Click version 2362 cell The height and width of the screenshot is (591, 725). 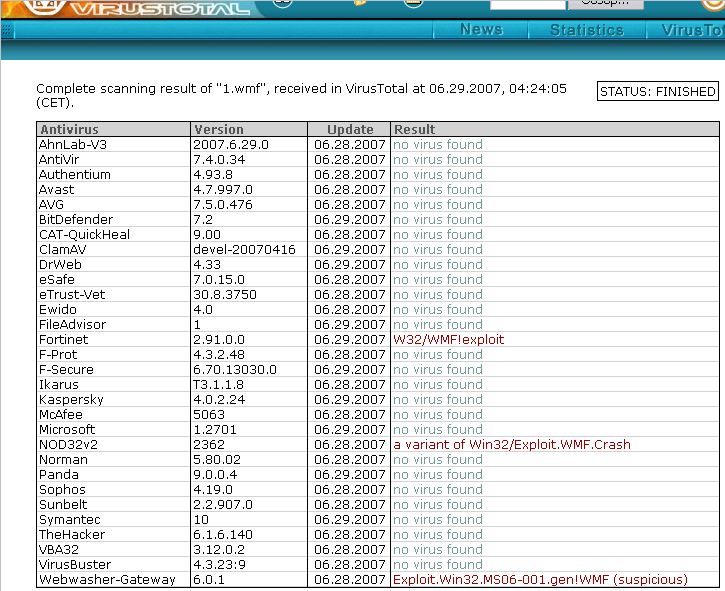coord(209,444)
